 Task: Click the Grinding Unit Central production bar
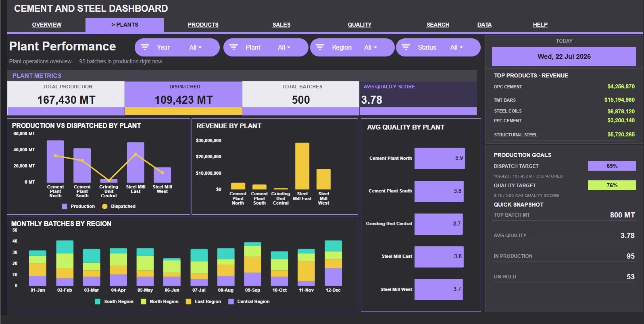pos(109,181)
